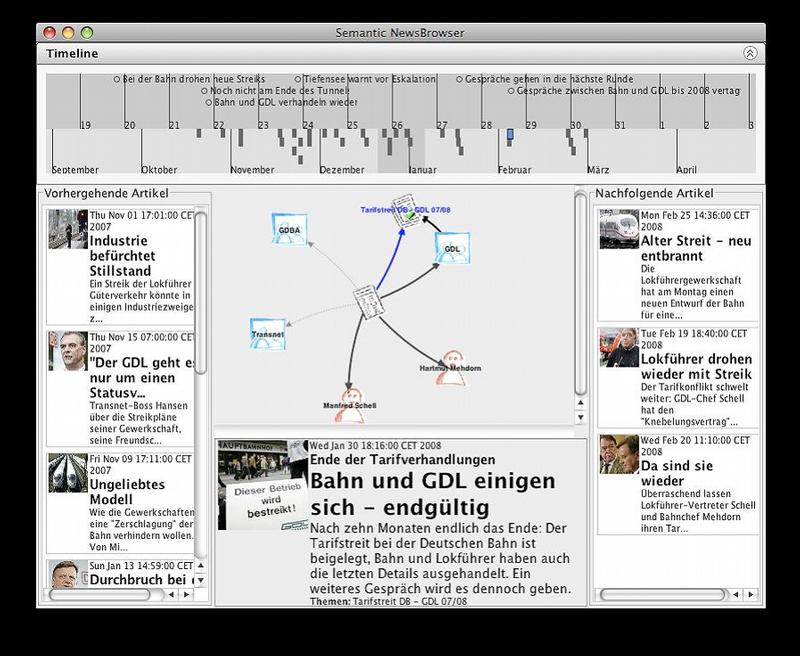Select the Manfred Schell person node
The width and height of the screenshot is (800, 656).
(x=350, y=406)
